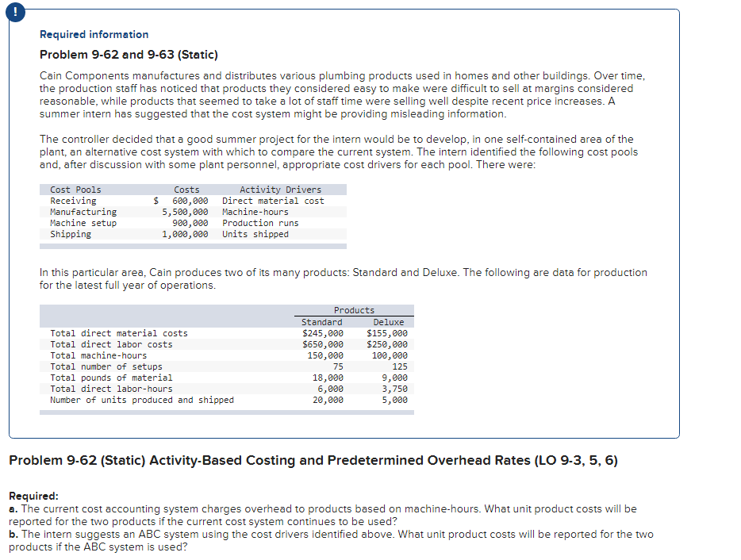Click the $245,000 direct material cost value
The height and width of the screenshot is (560, 741).
coord(322,333)
